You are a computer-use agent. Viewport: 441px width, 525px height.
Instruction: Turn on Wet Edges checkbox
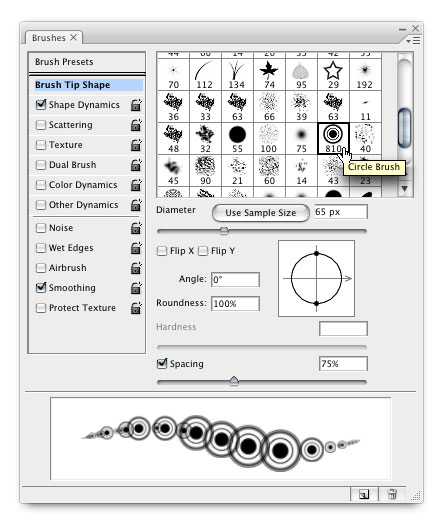41,248
